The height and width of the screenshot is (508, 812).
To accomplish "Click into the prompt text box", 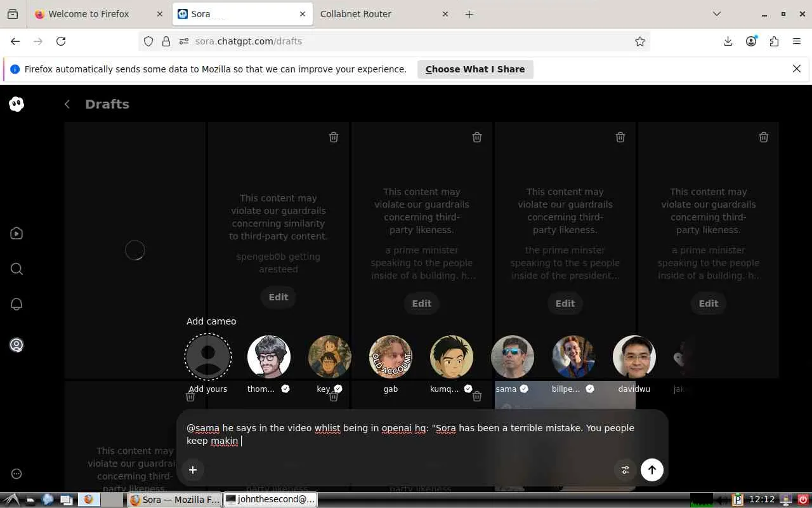I will [x=422, y=434].
